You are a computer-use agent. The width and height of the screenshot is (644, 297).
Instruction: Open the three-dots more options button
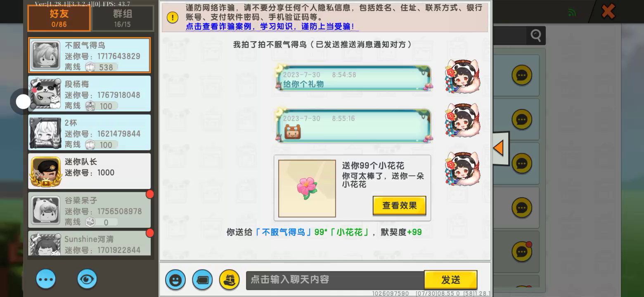(46, 279)
